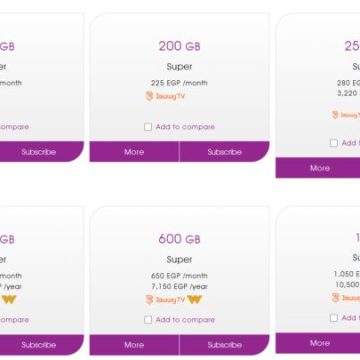Click the orange TV logo on the top-right card

346,115
